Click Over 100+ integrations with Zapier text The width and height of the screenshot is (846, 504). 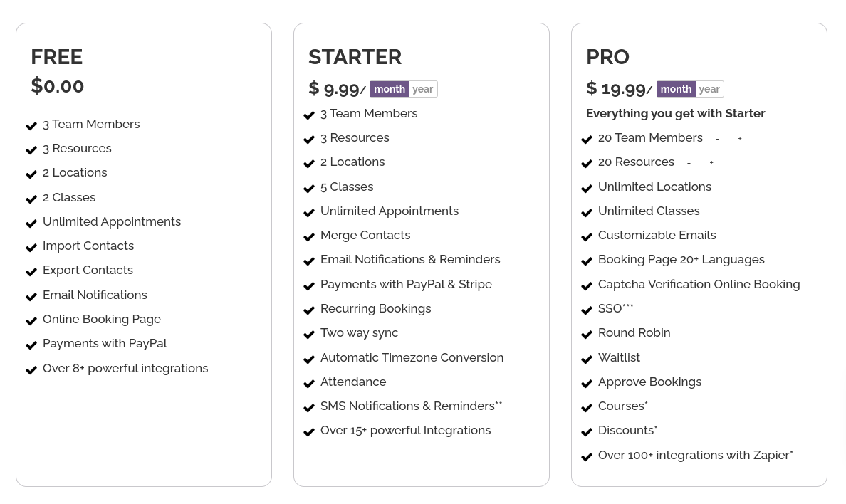[x=694, y=455]
